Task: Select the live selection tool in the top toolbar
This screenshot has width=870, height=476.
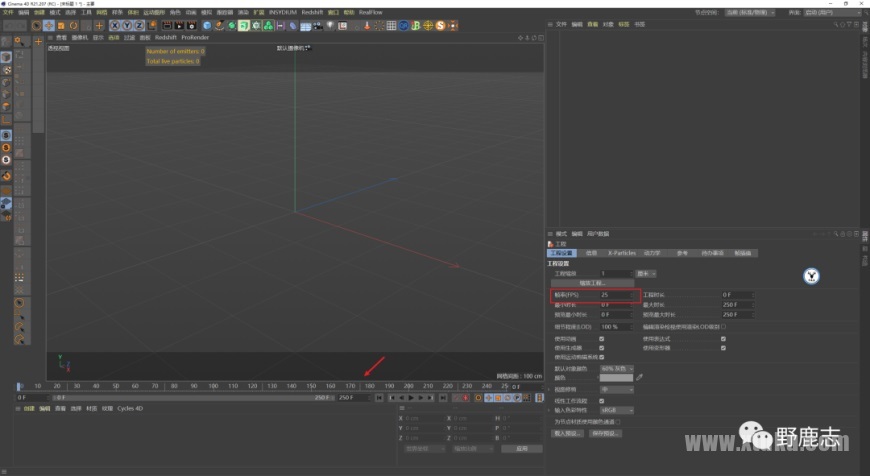Action: 37,26
